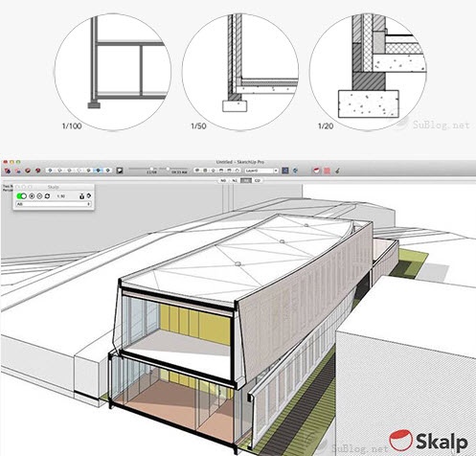Click the Skalp refresh arrows icon
The height and width of the screenshot is (456, 476).
tap(47, 195)
